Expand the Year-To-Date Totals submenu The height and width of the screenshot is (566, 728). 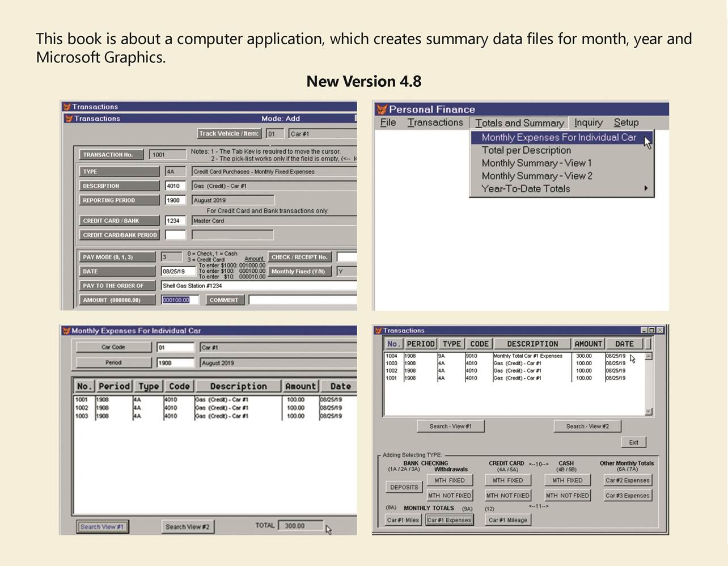(561, 189)
